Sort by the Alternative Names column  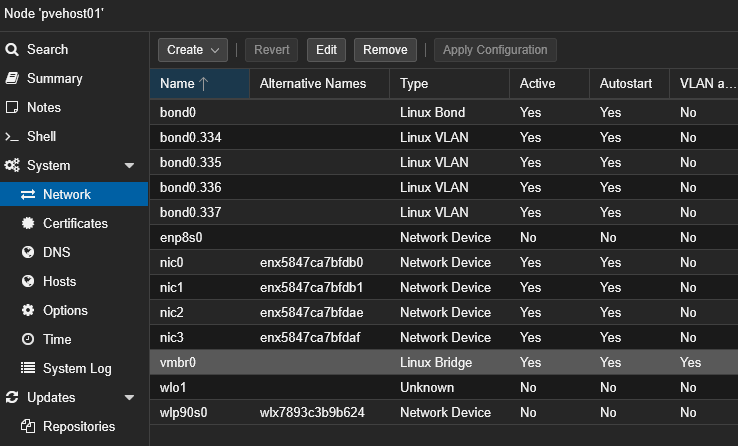pyautogui.click(x=320, y=84)
